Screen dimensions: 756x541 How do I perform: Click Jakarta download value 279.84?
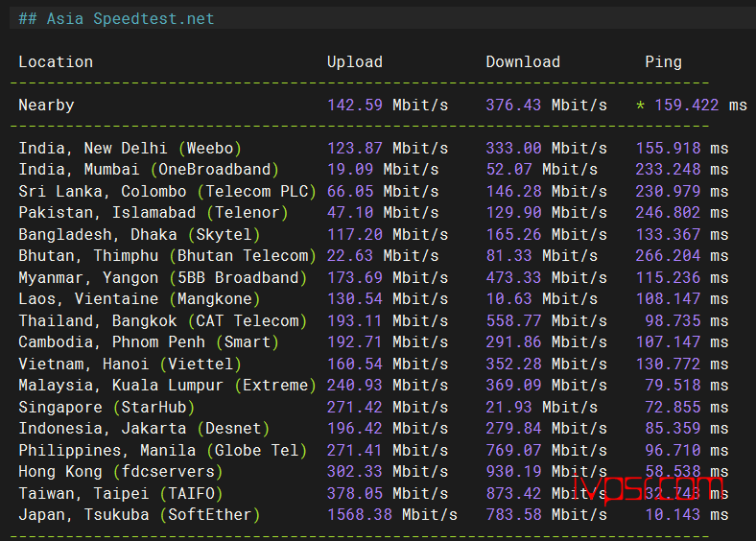[513, 428]
